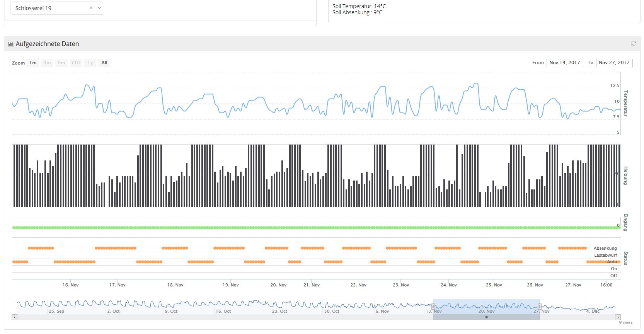Click the Eingang axis title
This screenshot has height=334, width=644.
[x=626, y=222]
